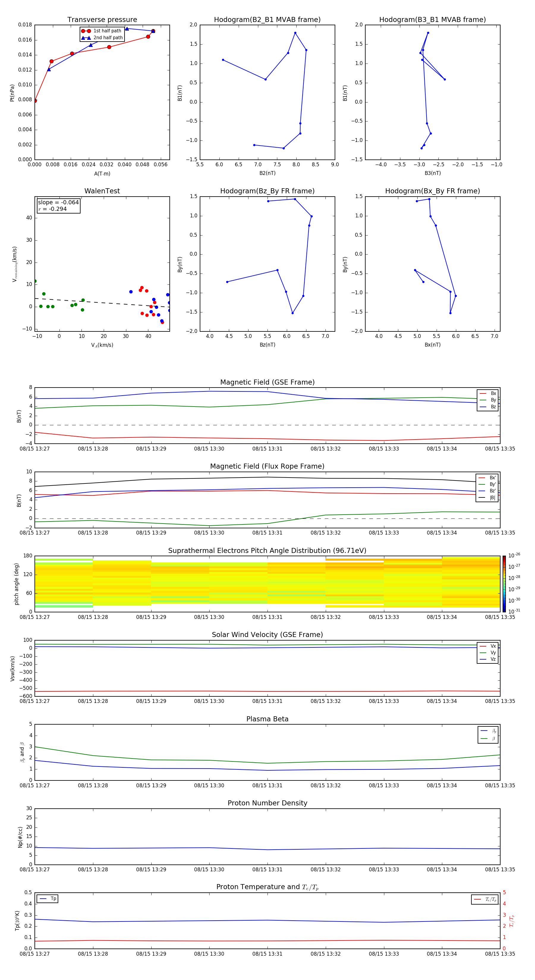Select 'Bz'' in Flux Rope legend
The image size is (535, 980).
[487, 491]
